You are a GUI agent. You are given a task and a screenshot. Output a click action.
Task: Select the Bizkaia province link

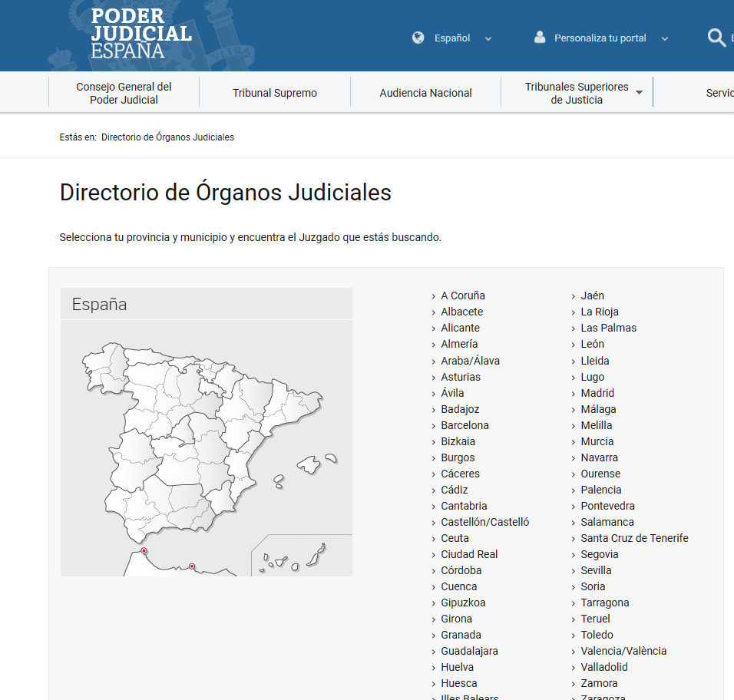pos(458,441)
